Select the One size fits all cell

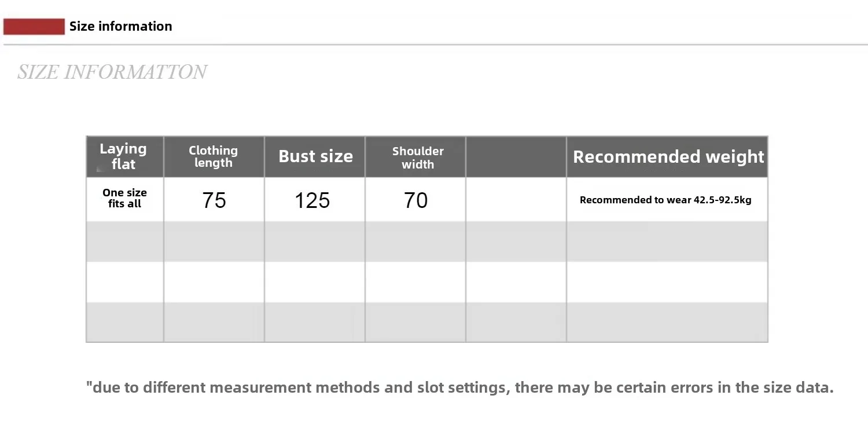tap(125, 199)
